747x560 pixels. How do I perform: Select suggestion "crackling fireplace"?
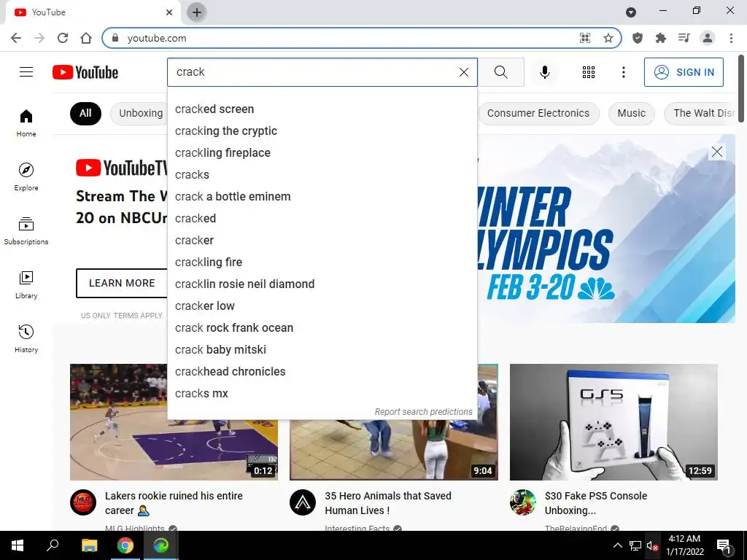point(322,153)
